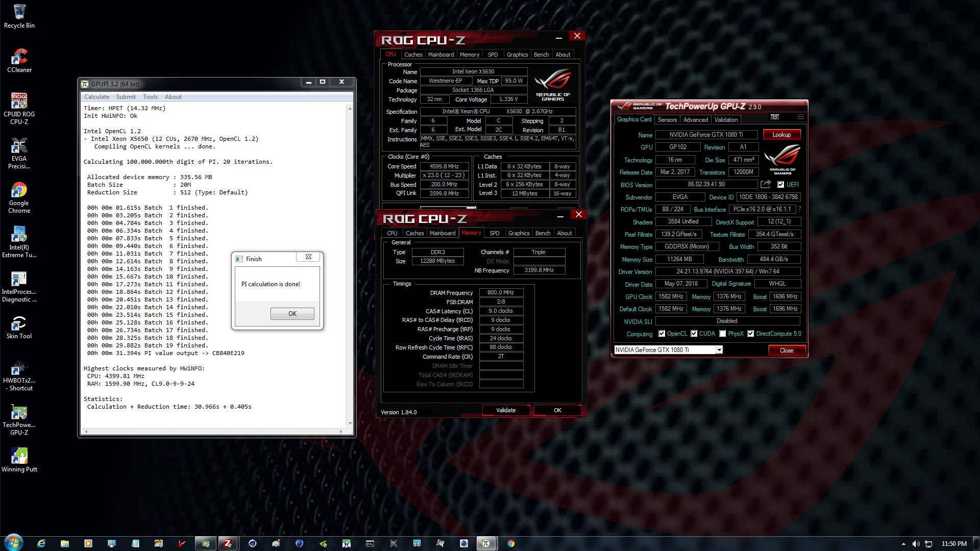Image resolution: width=980 pixels, height=551 pixels.
Task: Select TechPowerUp GPU-Z desktop icon
Action: [x=19, y=419]
